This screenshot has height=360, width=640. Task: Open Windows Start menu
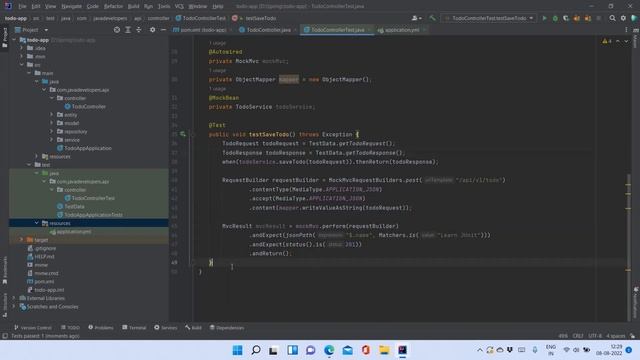[x=237, y=350]
